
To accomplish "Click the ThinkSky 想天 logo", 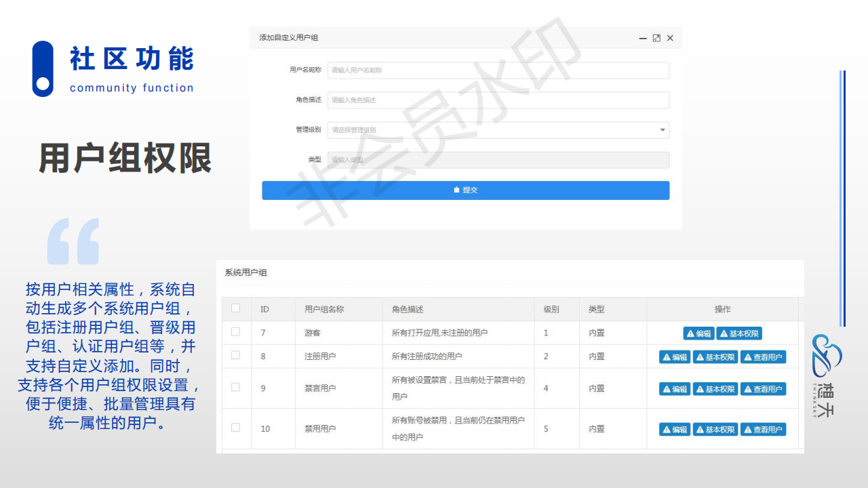I will (827, 374).
